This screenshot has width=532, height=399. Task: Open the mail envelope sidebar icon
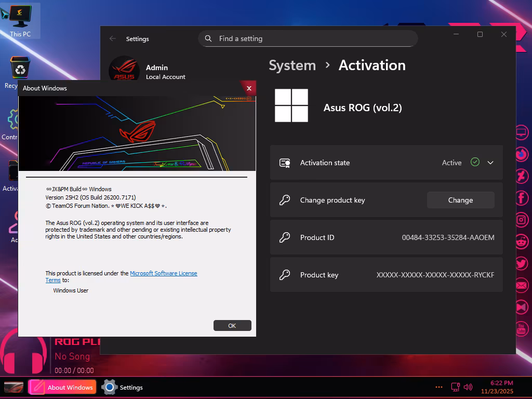pyautogui.click(x=522, y=285)
